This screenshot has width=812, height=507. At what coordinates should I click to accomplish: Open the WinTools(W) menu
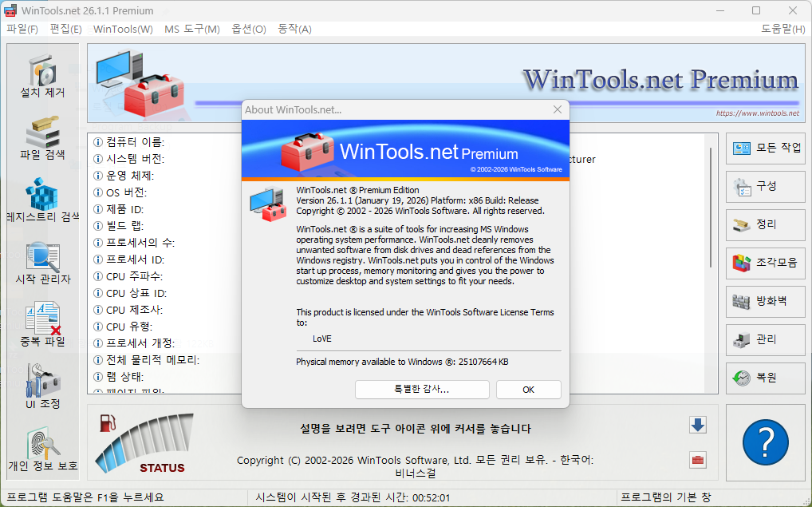click(x=124, y=29)
